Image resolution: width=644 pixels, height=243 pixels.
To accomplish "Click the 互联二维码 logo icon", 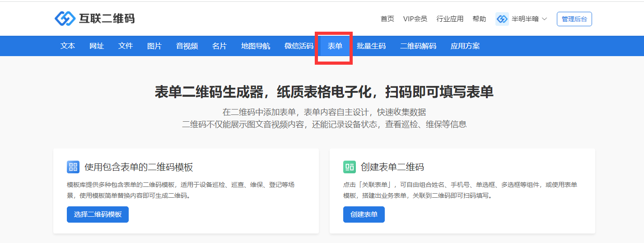I will coord(65,19).
